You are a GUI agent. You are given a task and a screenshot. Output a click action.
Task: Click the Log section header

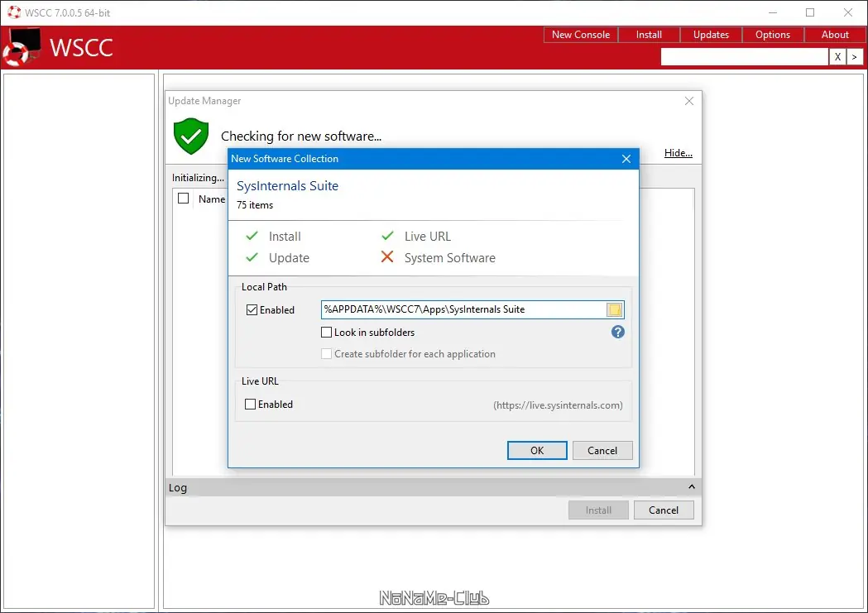[433, 487]
